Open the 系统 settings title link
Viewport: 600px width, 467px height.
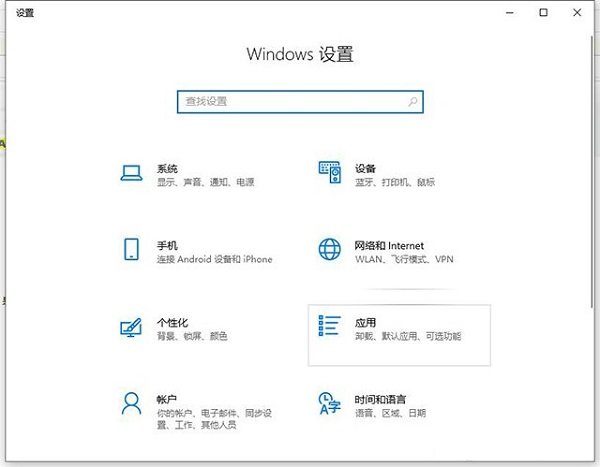pyautogui.click(x=167, y=168)
